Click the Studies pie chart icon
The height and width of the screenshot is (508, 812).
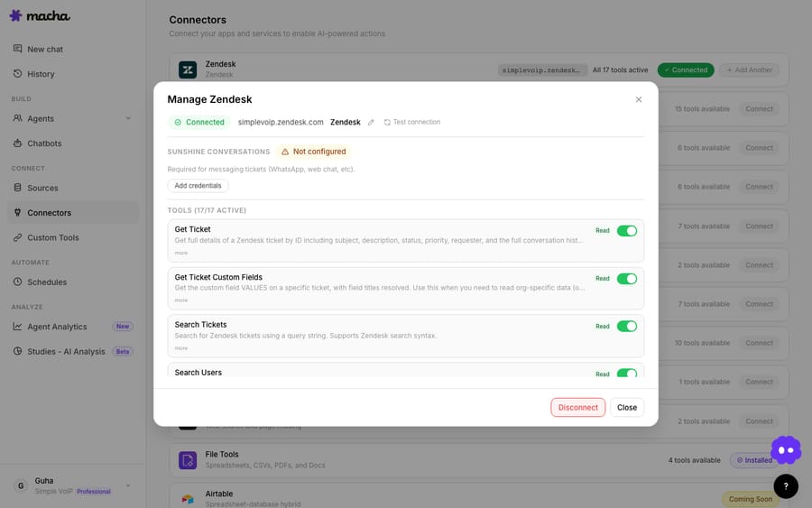pos(18,351)
